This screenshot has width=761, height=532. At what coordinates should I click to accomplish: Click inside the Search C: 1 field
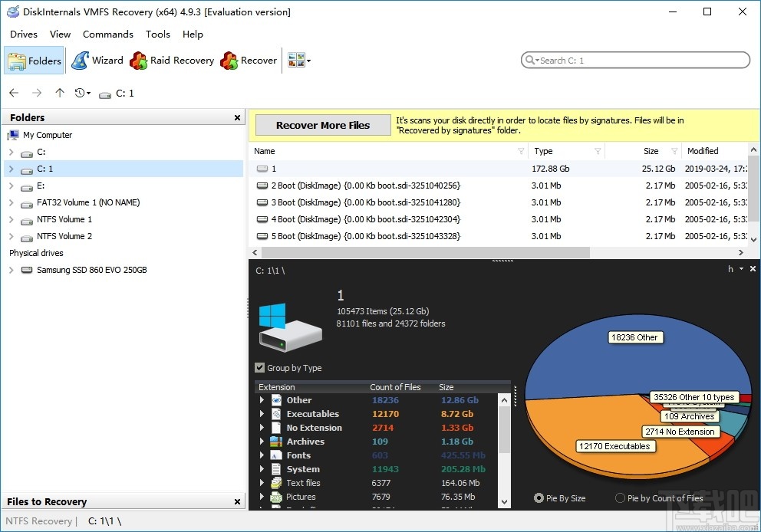point(635,60)
